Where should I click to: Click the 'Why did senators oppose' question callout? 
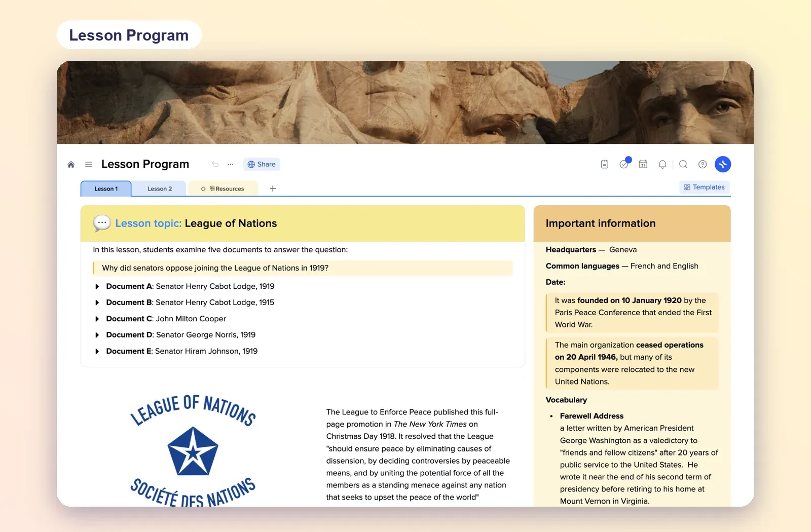(x=303, y=268)
